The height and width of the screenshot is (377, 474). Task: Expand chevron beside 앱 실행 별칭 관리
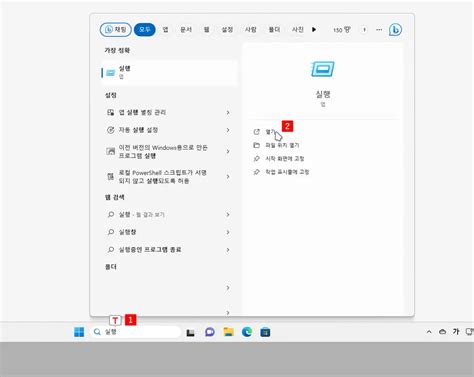[x=228, y=113]
